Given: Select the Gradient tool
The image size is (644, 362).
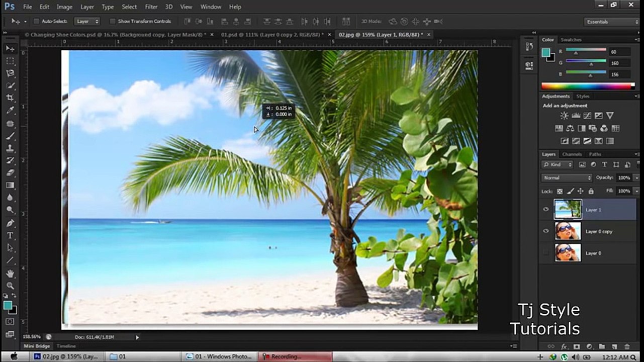Looking at the screenshot, I should click(10, 186).
